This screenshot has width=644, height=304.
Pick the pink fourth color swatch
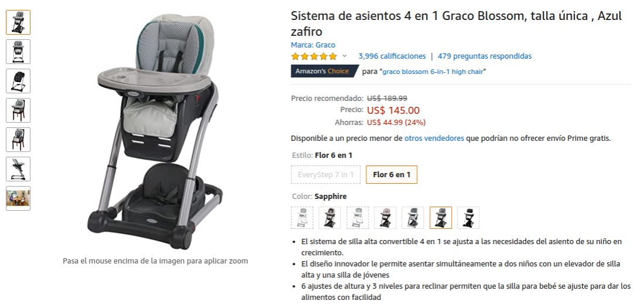[x=385, y=218]
